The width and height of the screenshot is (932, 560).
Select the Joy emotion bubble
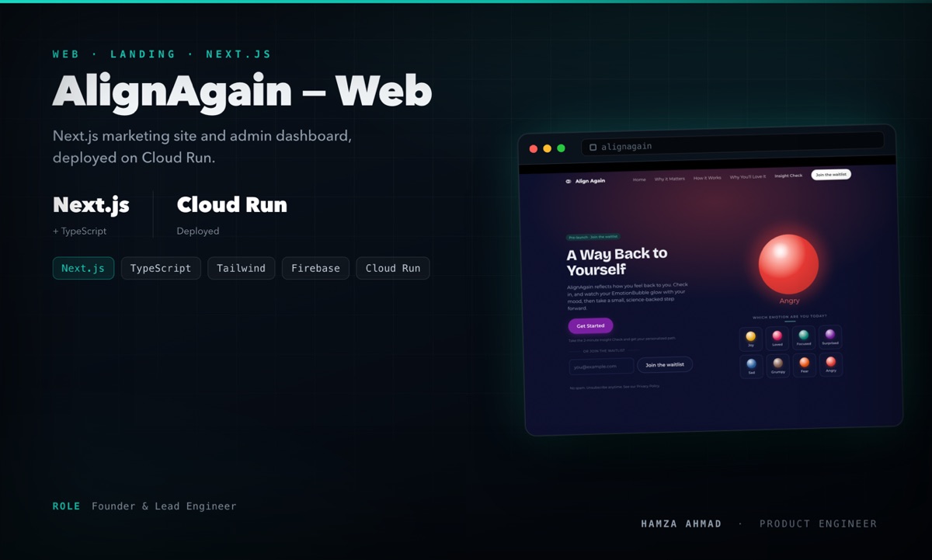(750, 339)
